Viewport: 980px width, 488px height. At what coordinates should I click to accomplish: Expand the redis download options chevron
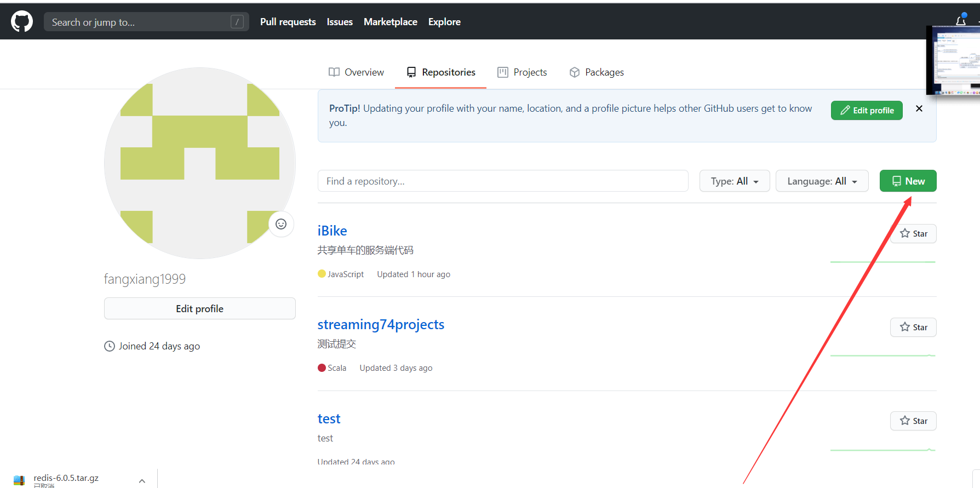(142, 481)
